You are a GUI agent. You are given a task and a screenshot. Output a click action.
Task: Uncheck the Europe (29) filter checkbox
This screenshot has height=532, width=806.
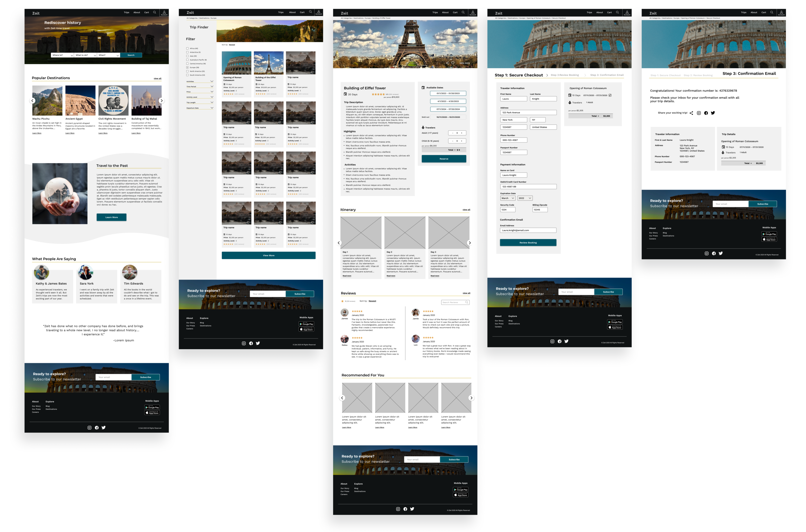point(187,68)
